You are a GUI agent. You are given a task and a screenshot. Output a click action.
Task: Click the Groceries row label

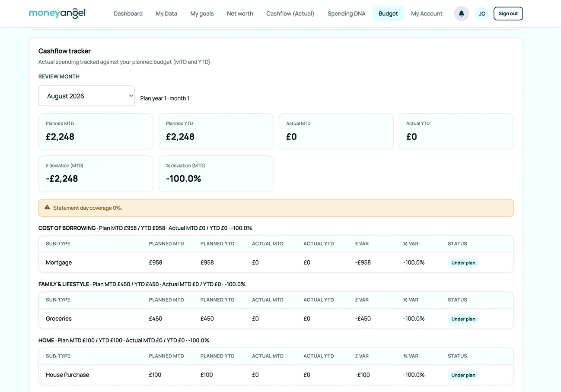59,319
